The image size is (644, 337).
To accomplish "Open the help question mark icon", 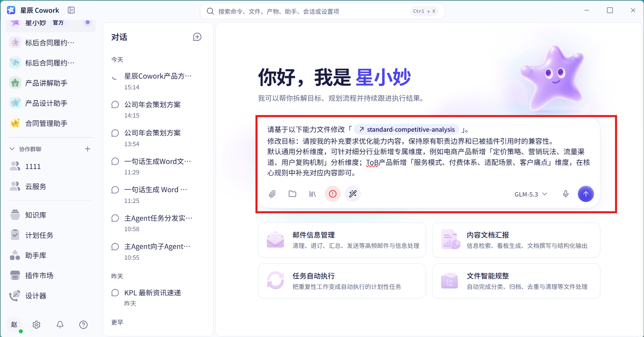I will pyautogui.click(x=83, y=325).
